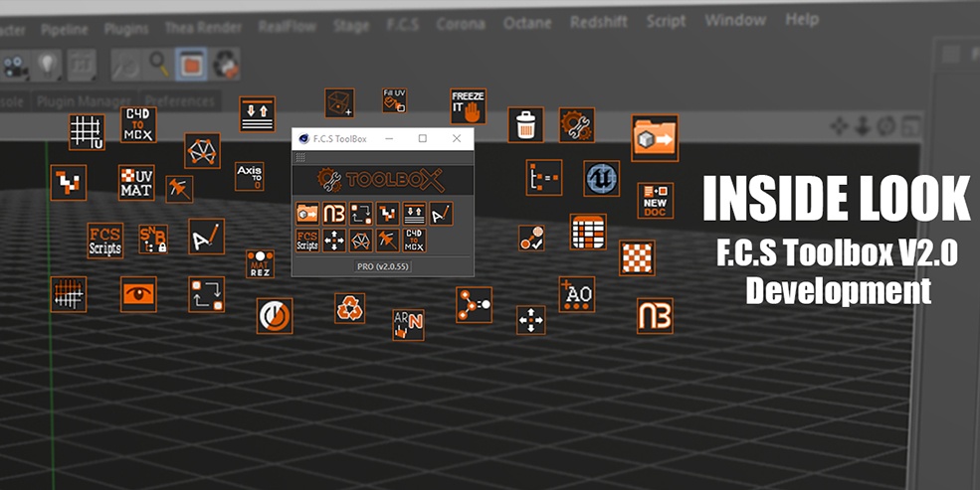Open the Redshift menu
The width and height of the screenshot is (980, 490).
601,23
